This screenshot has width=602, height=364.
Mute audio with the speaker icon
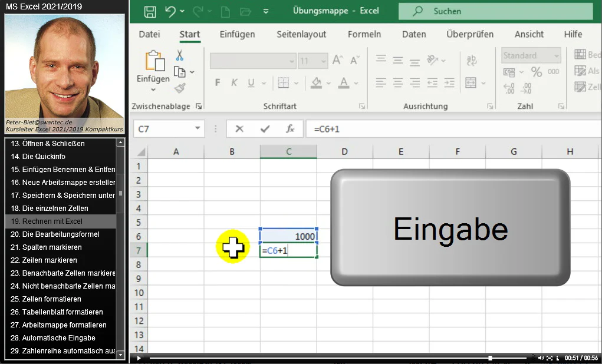[541, 358]
